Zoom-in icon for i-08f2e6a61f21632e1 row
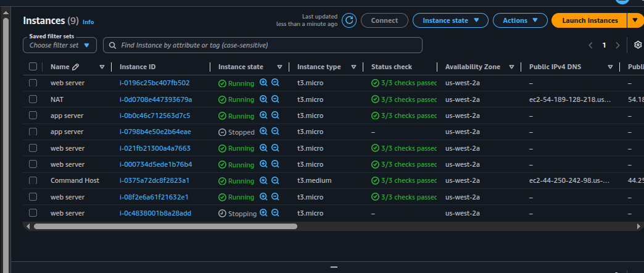 click(x=263, y=196)
